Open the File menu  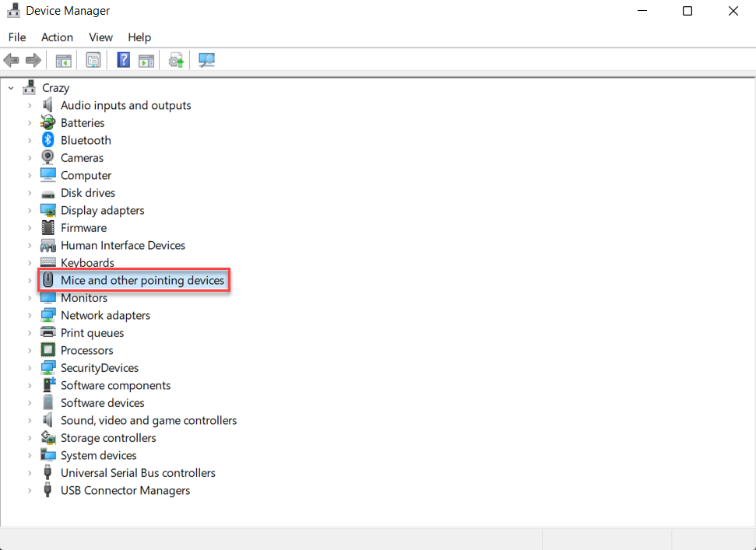[17, 37]
